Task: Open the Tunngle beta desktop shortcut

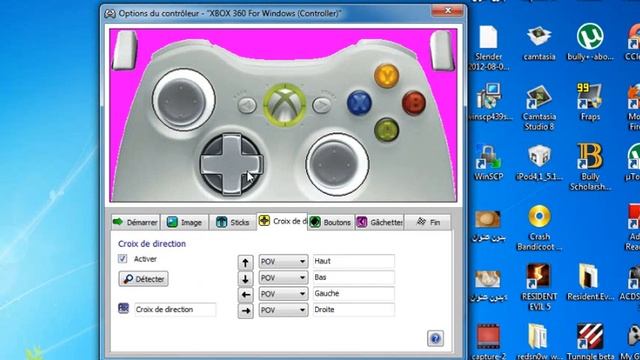Action: pyautogui.click(x=590, y=341)
